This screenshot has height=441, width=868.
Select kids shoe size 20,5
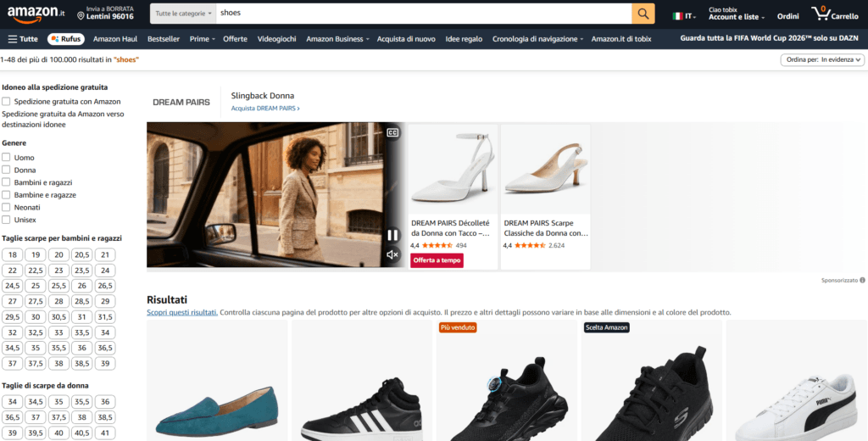point(82,255)
